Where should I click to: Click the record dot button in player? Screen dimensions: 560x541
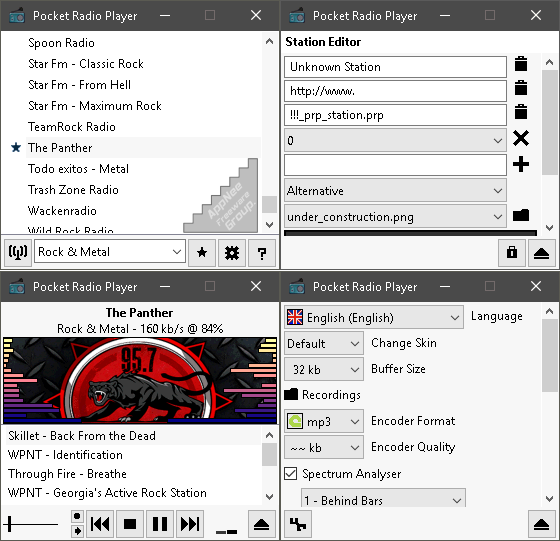pos(77,516)
